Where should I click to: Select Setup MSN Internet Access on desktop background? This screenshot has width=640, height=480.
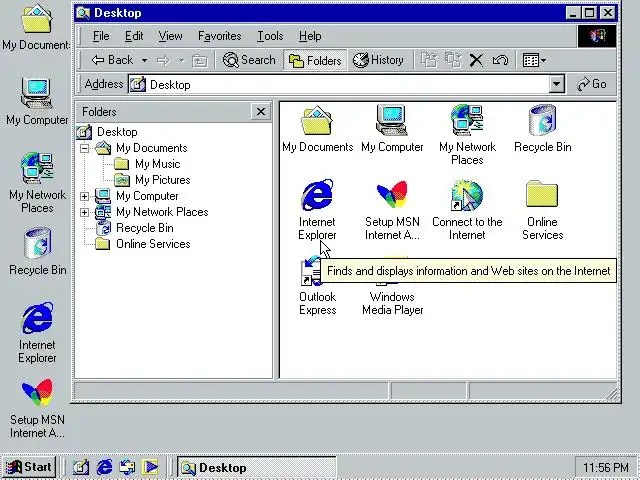pos(37,409)
